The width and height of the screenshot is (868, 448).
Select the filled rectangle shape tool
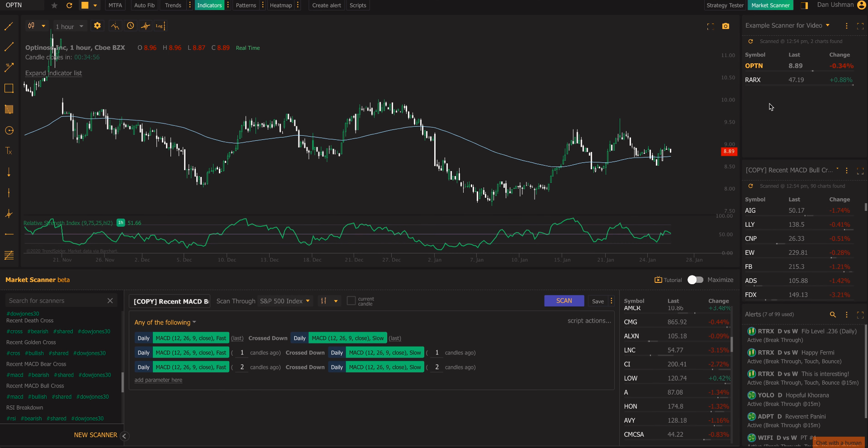pos(9,109)
